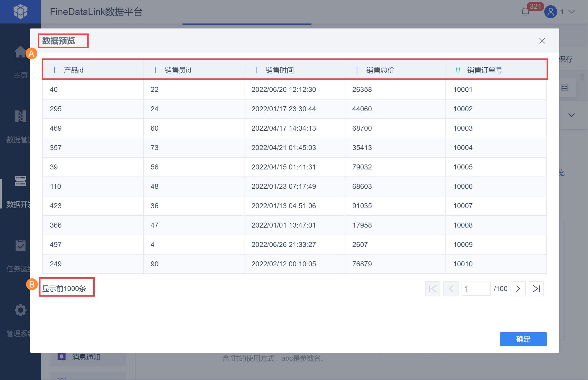Go to next page arrow
588x380 pixels.
tap(518, 289)
